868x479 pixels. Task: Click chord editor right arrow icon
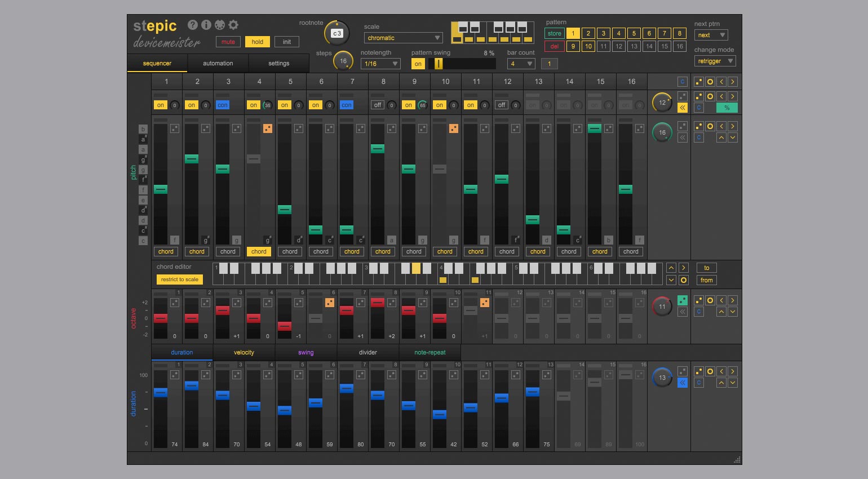coord(683,268)
